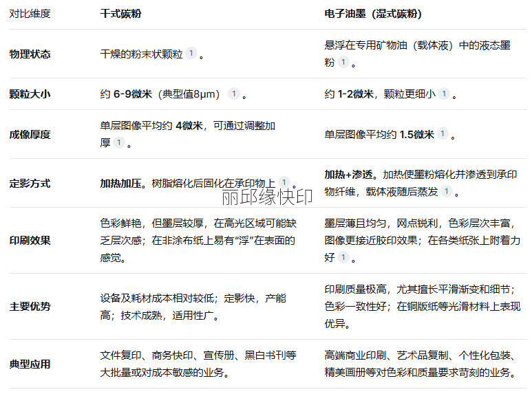The image size is (532, 394).
Task: Select the 典型应用 row label
Action: tap(30, 364)
